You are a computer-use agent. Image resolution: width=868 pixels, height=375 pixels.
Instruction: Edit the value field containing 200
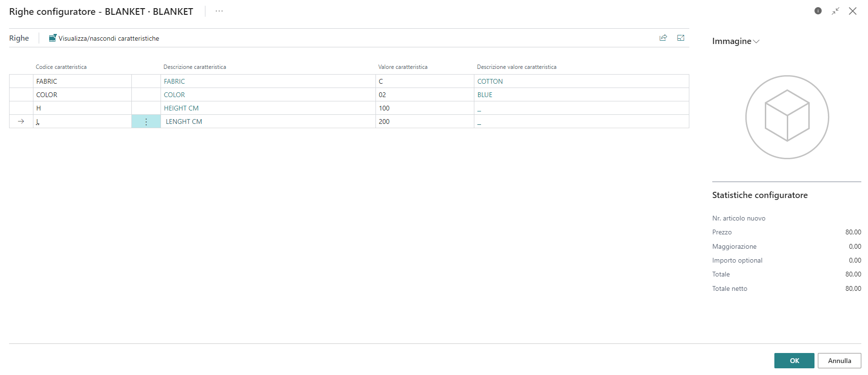click(423, 122)
